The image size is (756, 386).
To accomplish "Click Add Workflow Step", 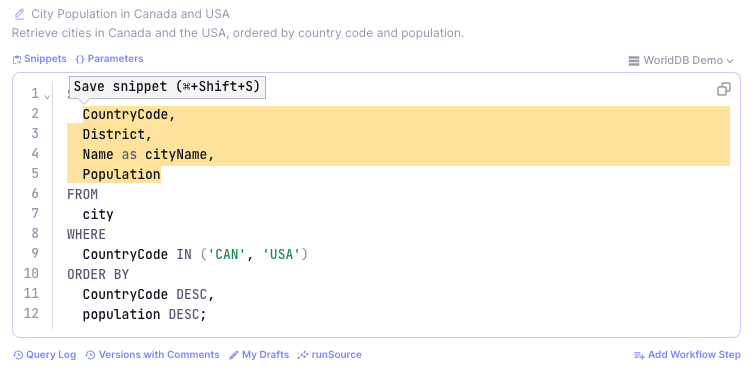I will (x=687, y=355).
